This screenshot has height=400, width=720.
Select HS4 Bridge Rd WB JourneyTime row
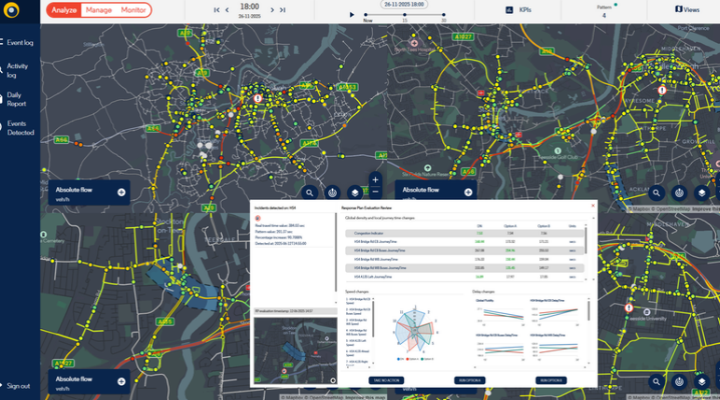(x=464, y=259)
